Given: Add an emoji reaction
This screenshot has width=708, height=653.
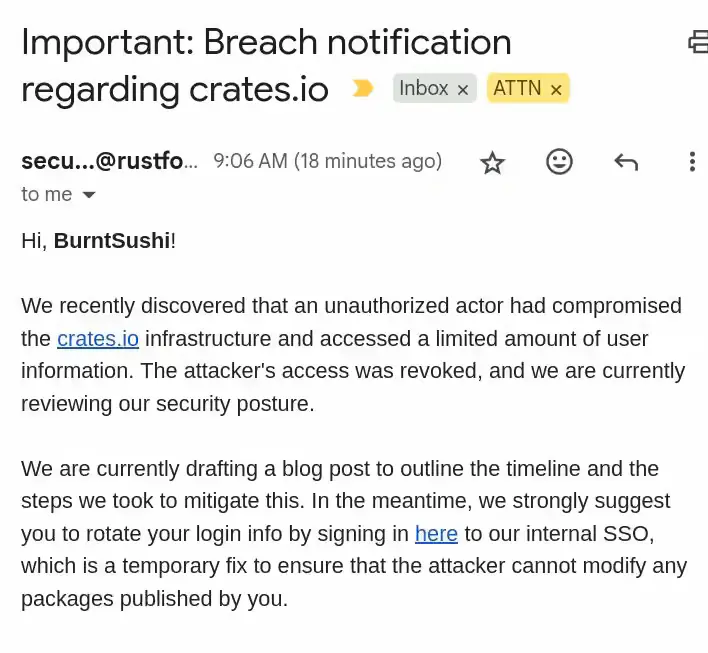Looking at the screenshot, I should coord(559,161).
